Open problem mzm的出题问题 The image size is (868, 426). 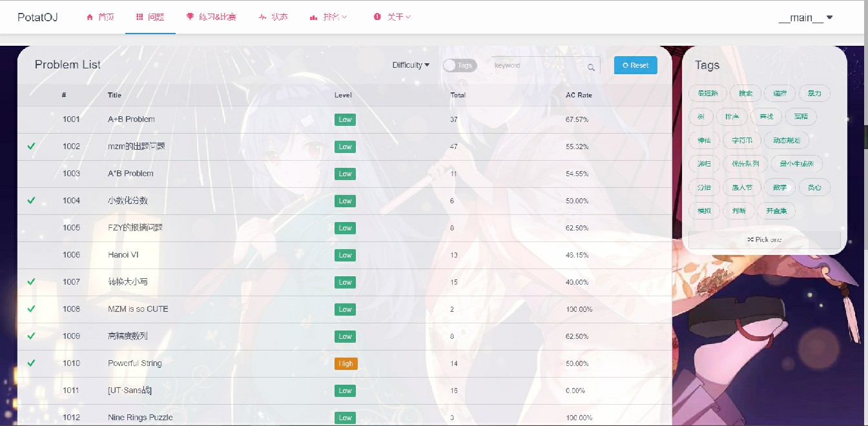pos(136,147)
